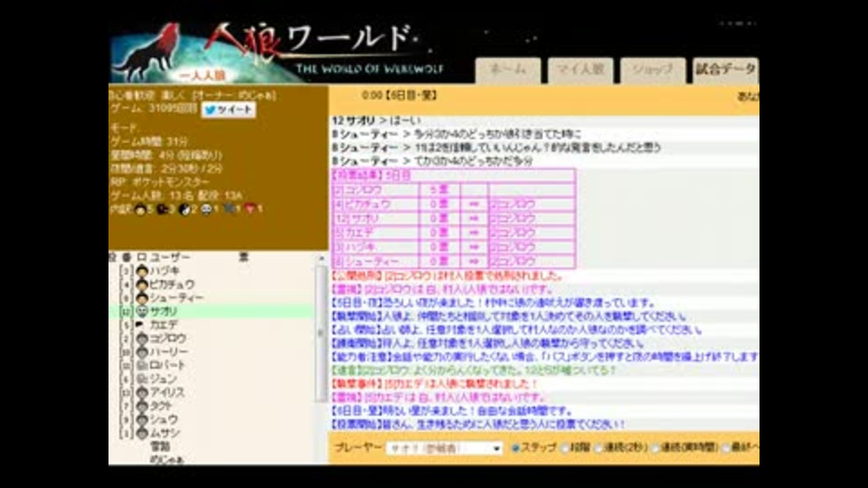Click シューティー's avatar in the user list
This screenshot has width=868, height=488.
(x=142, y=297)
